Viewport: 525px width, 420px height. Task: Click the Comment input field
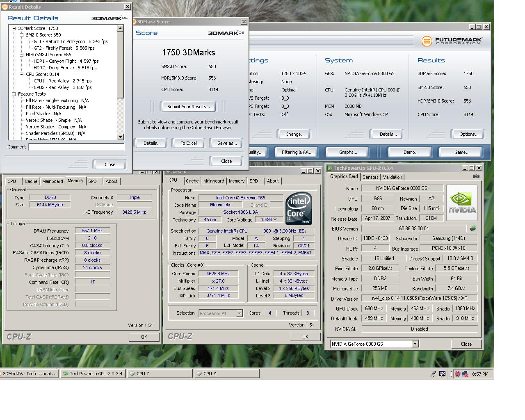coord(76,147)
